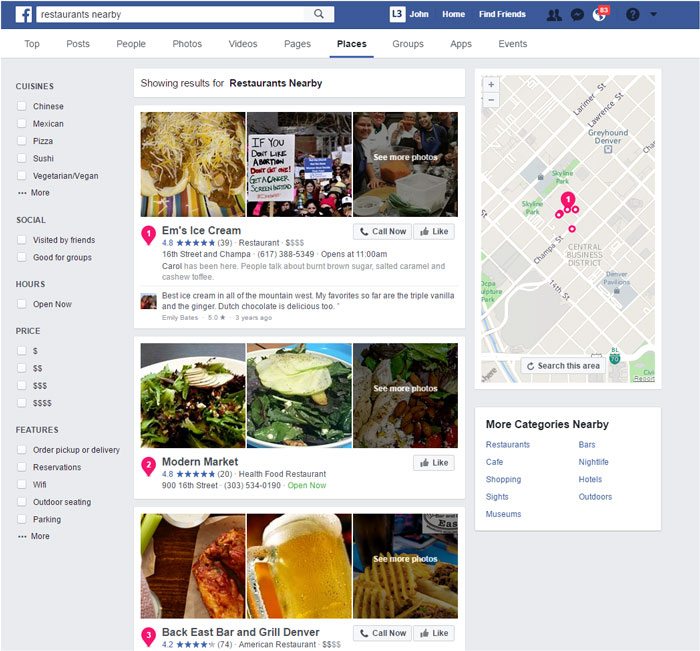Enable the Chinese cuisine checkbox

coord(21,106)
